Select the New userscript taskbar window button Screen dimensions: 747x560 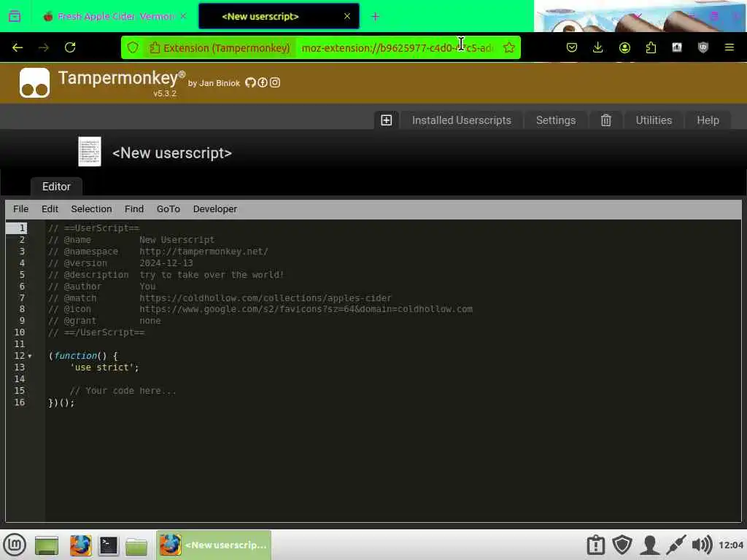click(214, 545)
